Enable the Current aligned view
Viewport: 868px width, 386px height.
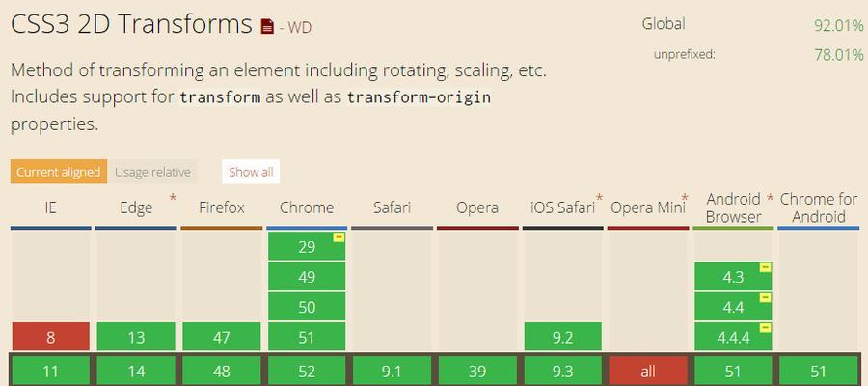[x=58, y=172]
